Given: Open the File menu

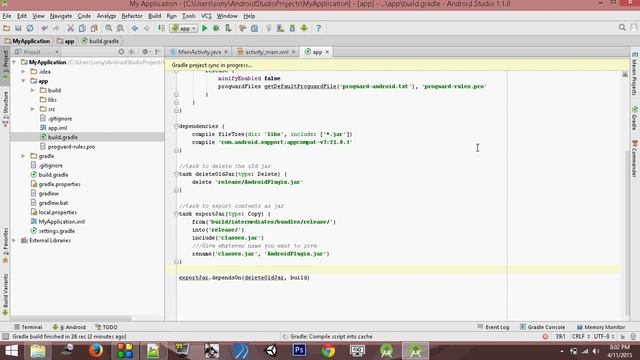Looking at the screenshot, I should 7,16.
